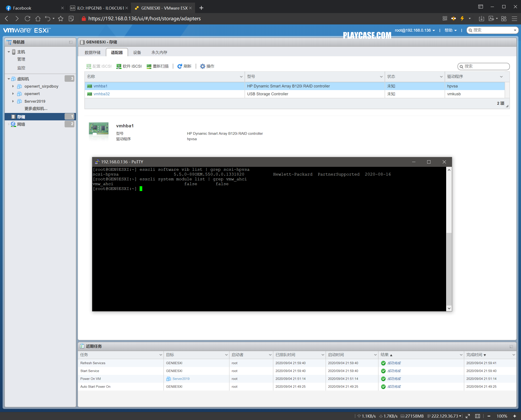
Task: Reload the current ESXi page
Action: (x=27, y=19)
